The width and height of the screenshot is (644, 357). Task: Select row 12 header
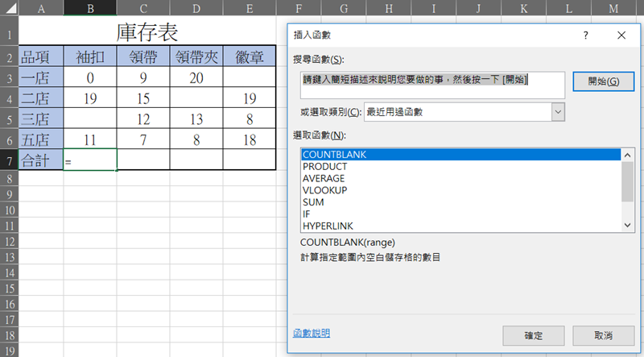(9, 242)
